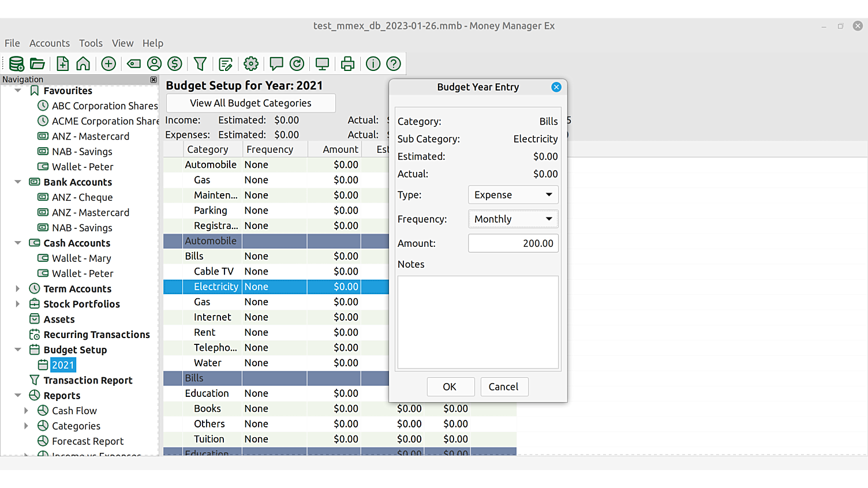Expand the Cash Flow report node

(x=26, y=411)
